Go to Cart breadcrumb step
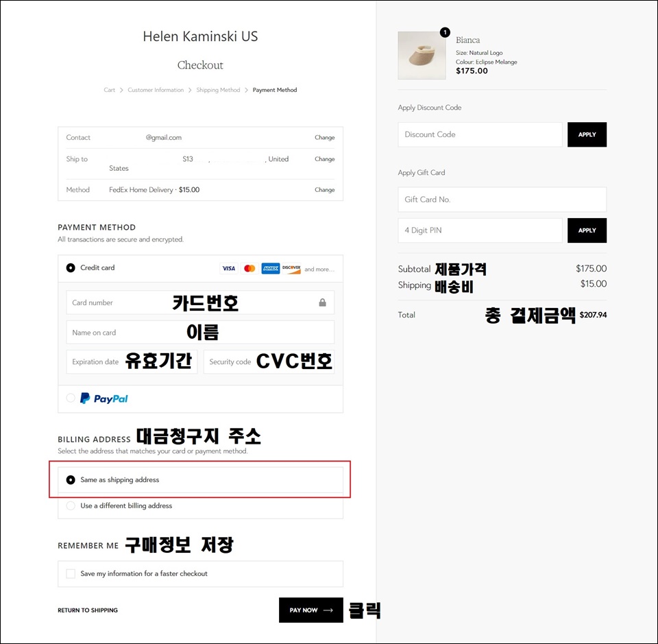The height and width of the screenshot is (644, 658). [109, 90]
